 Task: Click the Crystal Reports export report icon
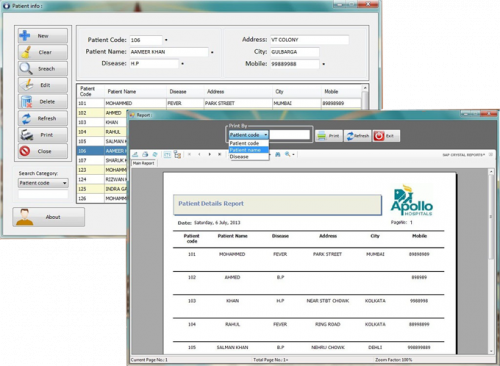point(135,154)
